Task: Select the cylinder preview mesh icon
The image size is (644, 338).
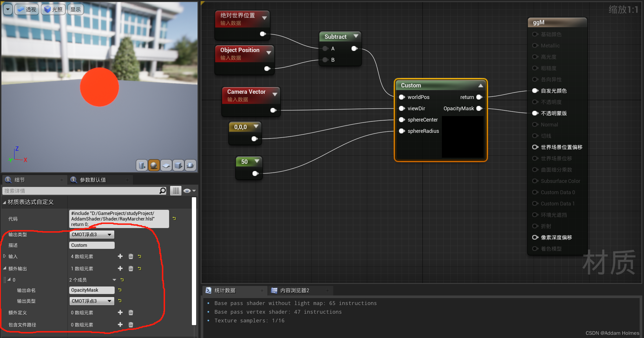Action: [x=142, y=165]
